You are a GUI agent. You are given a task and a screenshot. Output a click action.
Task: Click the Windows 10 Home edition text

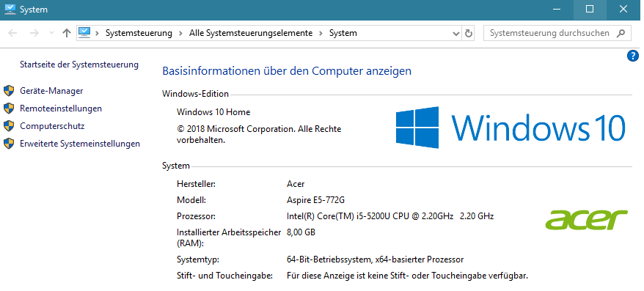click(213, 112)
